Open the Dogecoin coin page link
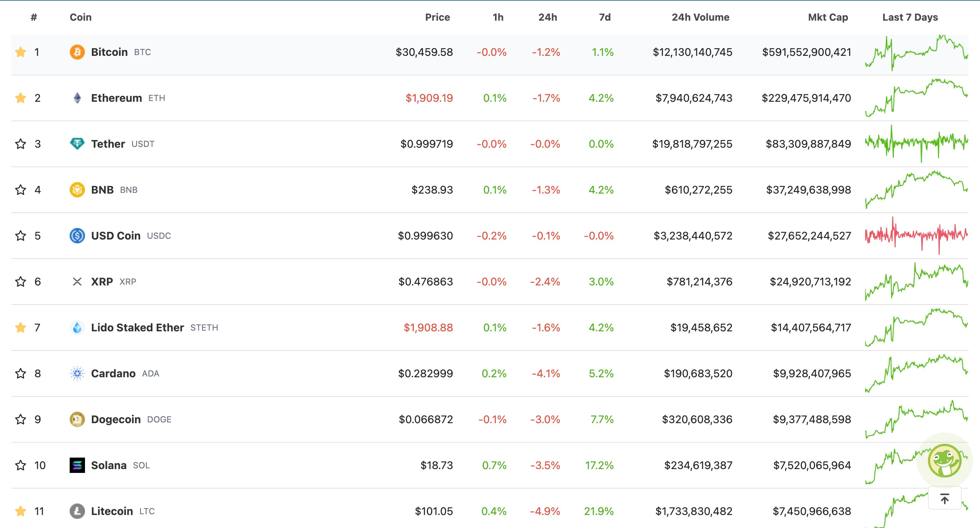 click(116, 419)
